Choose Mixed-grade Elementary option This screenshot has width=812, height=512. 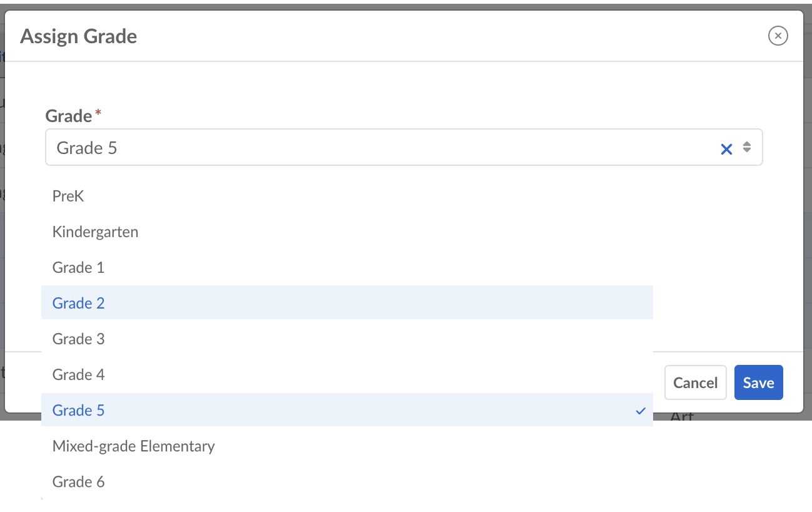(133, 446)
